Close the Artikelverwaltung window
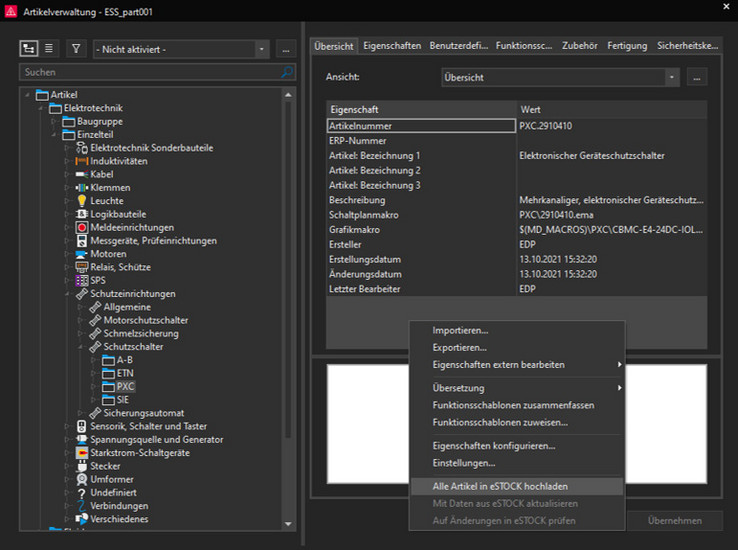The width and height of the screenshot is (738, 550). coord(726,7)
